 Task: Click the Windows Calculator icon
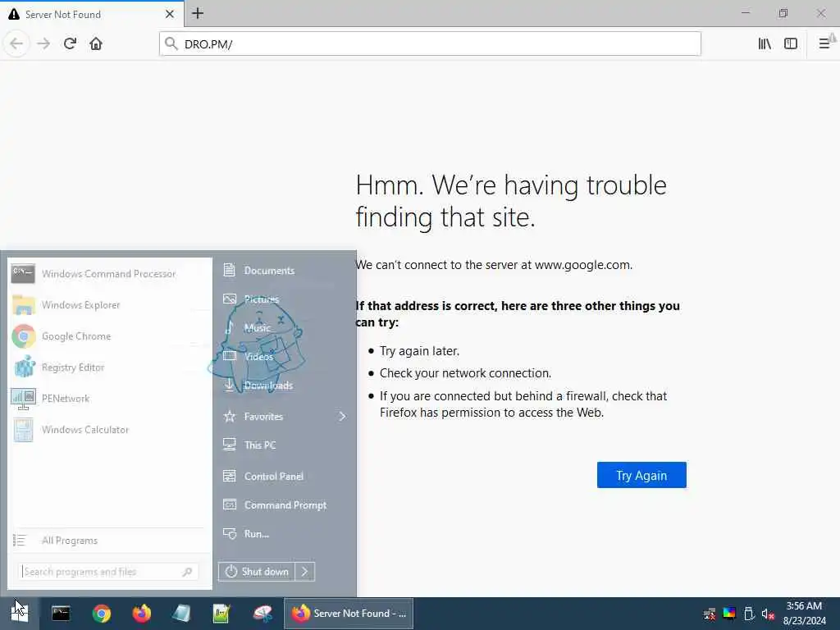coord(23,430)
